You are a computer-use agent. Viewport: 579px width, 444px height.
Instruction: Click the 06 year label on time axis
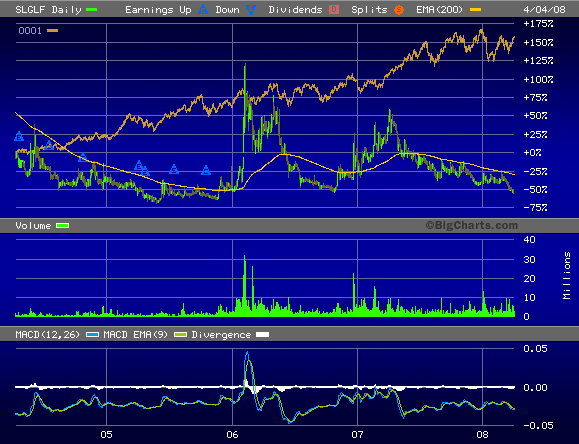(x=232, y=435)
